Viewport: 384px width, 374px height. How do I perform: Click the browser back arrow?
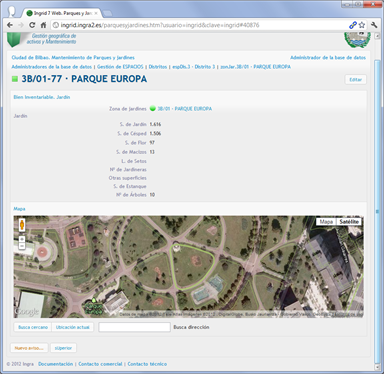pyautogui.click(x=10, y=25)
